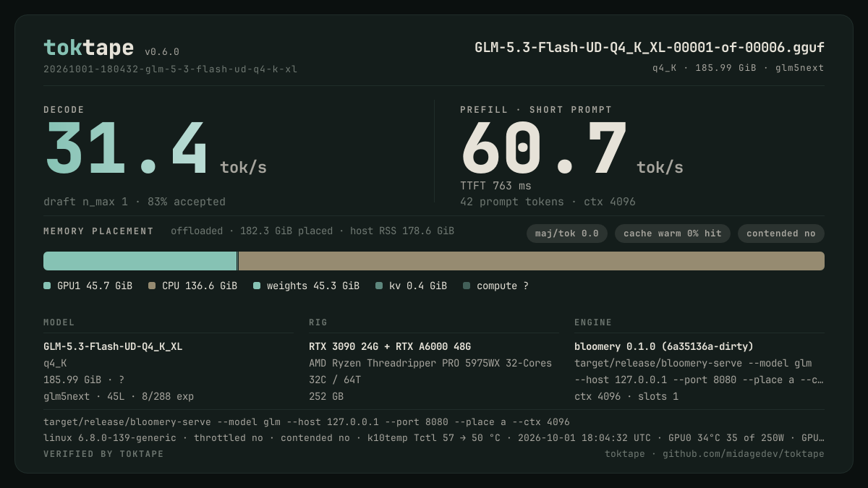Click the cache warm 0% hit pill
The image size is (868, 488).
tap(673, 234)
